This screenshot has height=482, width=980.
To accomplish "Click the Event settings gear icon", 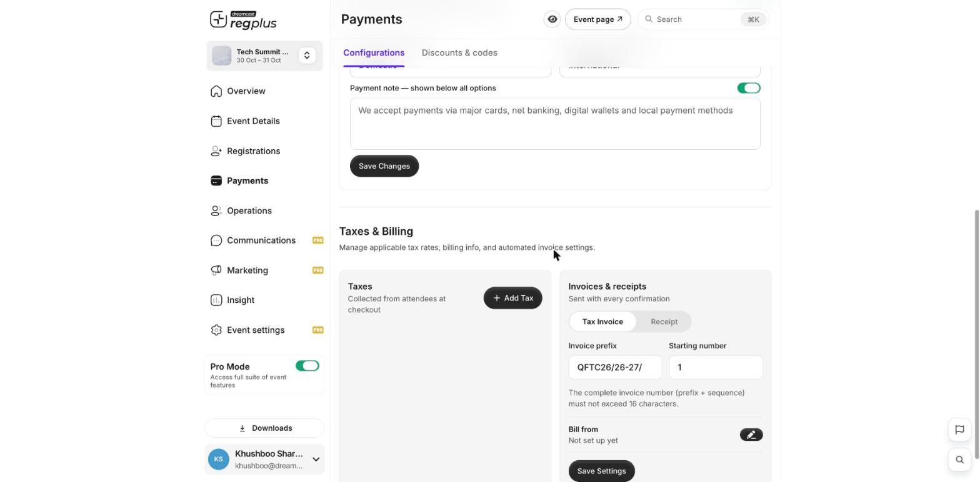I will pyautogui.click(x=216, y=330).
